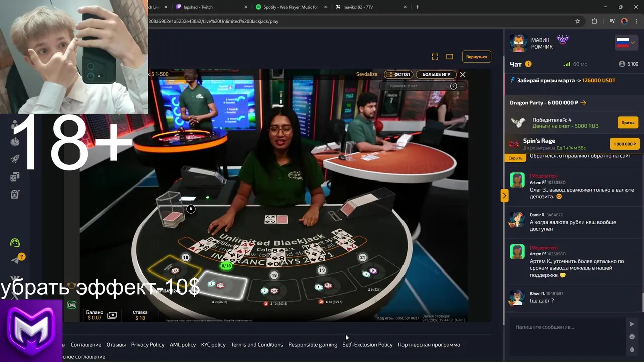Close the in-game chat overlay with X

point(463,74)
